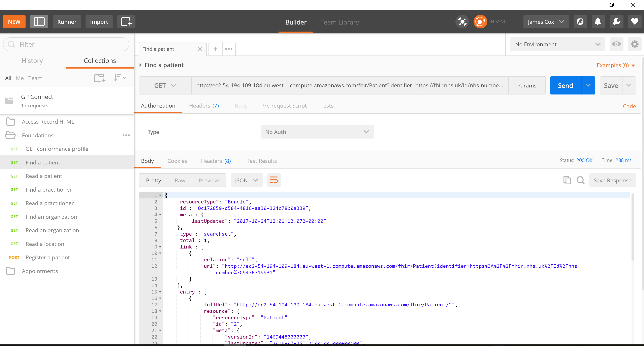Click the Runner icon to open runner
The image size is (644, 346).
pos(67,22)
